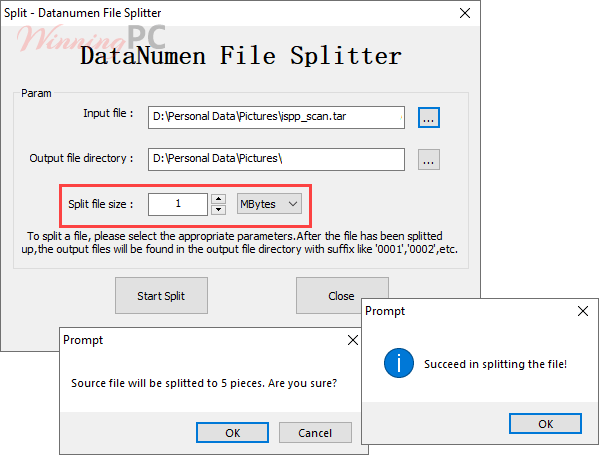Click the 'To split a file' instruction text
The width and height of the screenshot is (599, 456).
[x=240, y=243]
